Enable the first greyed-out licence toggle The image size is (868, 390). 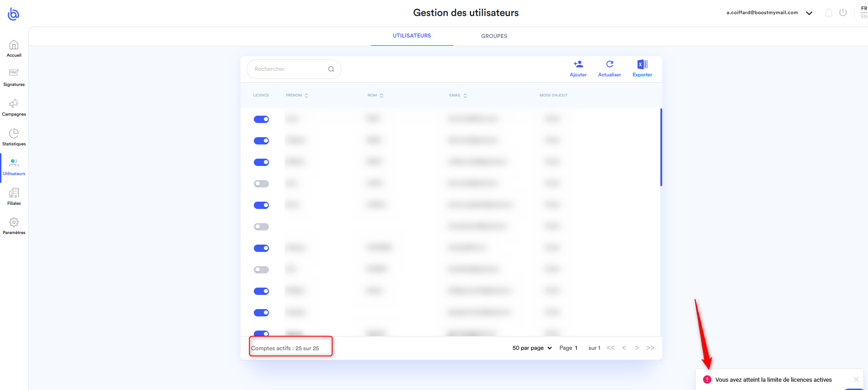coord(261,184)
